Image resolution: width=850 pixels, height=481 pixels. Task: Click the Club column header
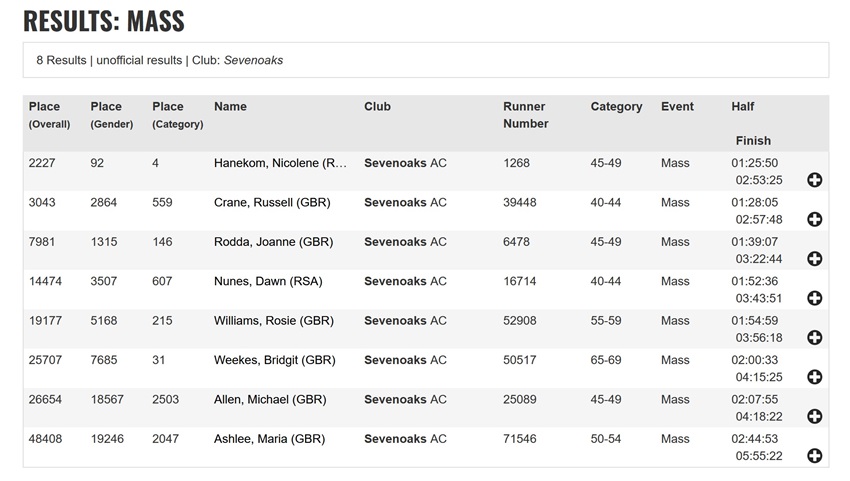tap(377, 106)
